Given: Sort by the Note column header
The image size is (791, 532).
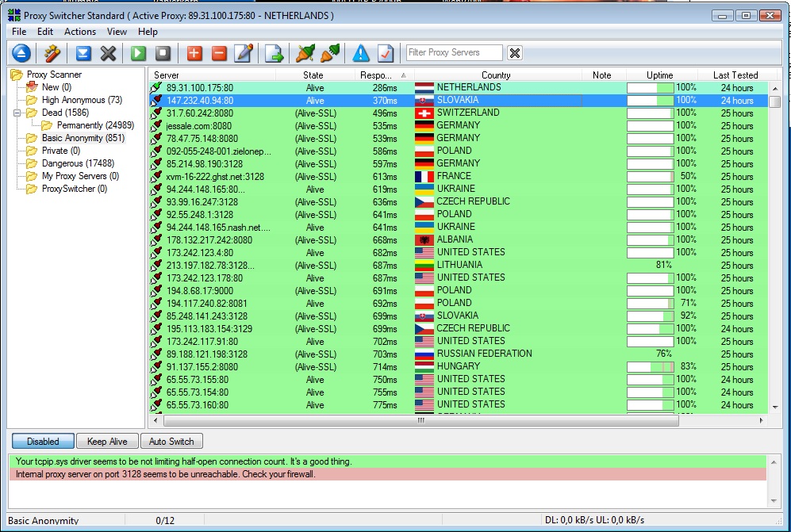Looking at the screenshot, I should click(602, 75).
